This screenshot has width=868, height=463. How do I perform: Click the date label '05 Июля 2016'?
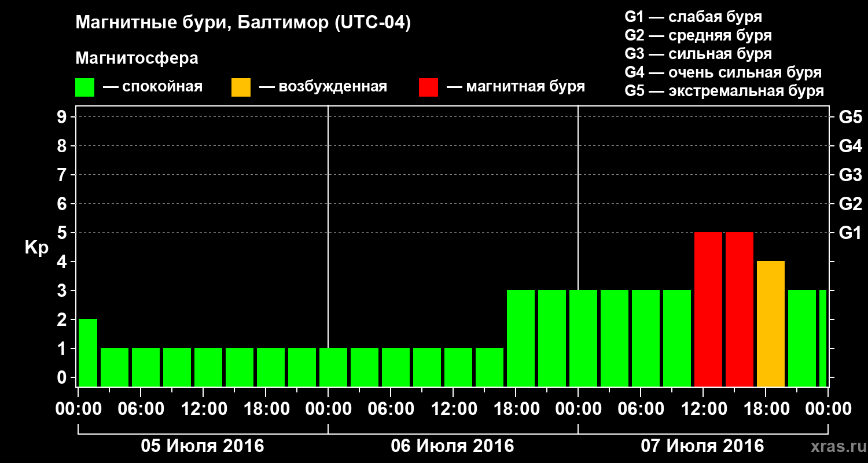coord(203,446)
